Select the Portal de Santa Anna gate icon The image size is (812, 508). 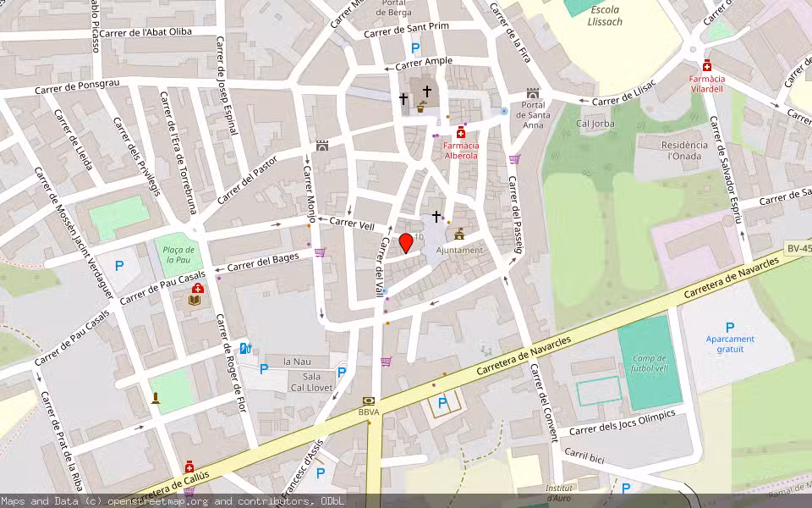(x=533, y=94)
